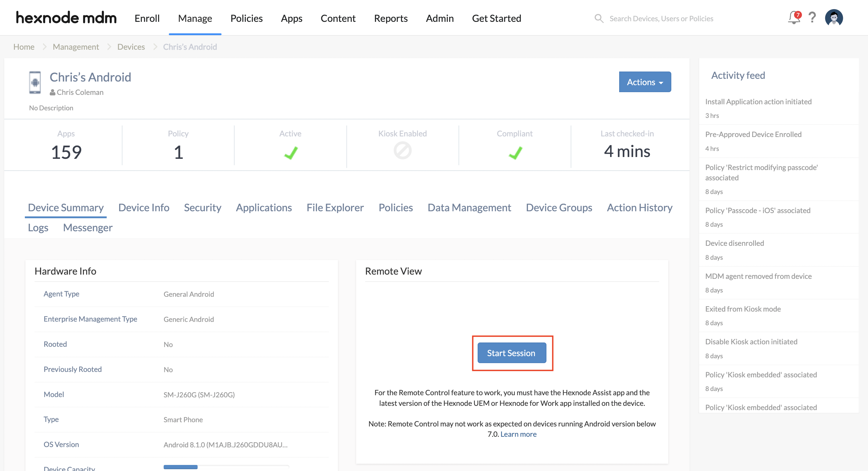Screen dimensions: 868x471
Task: Open the Content menu
Action: [338, 18]
